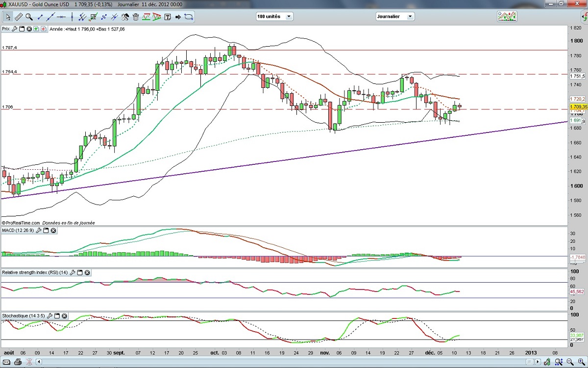Toggle the Stochastique panel window icon
The image size is (588, 368).
click(57, 316)
